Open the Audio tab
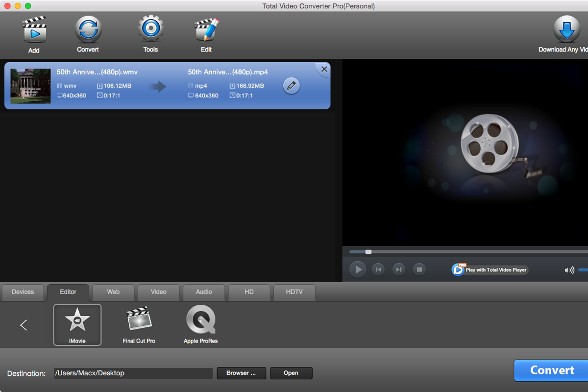 click(x=204, y=292)
